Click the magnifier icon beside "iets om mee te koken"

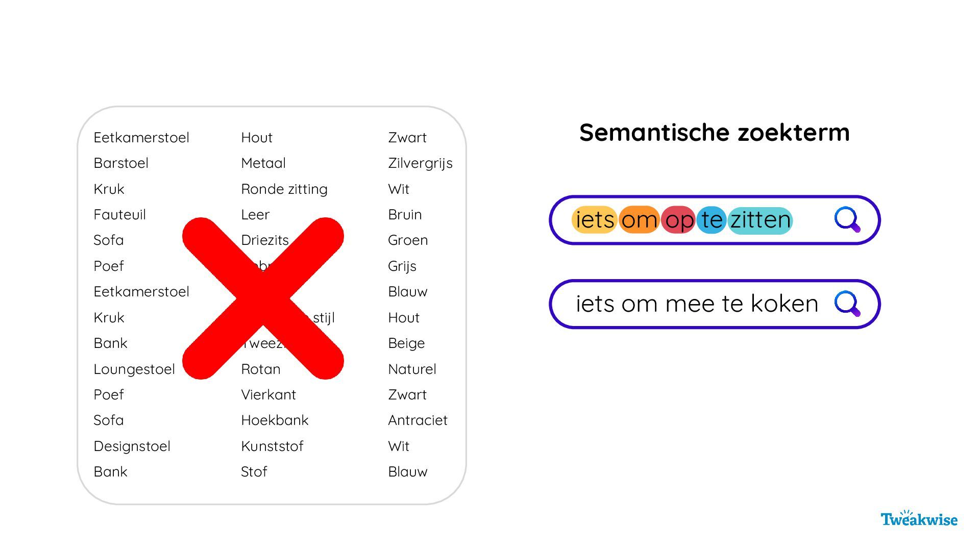tap(847, 304)
